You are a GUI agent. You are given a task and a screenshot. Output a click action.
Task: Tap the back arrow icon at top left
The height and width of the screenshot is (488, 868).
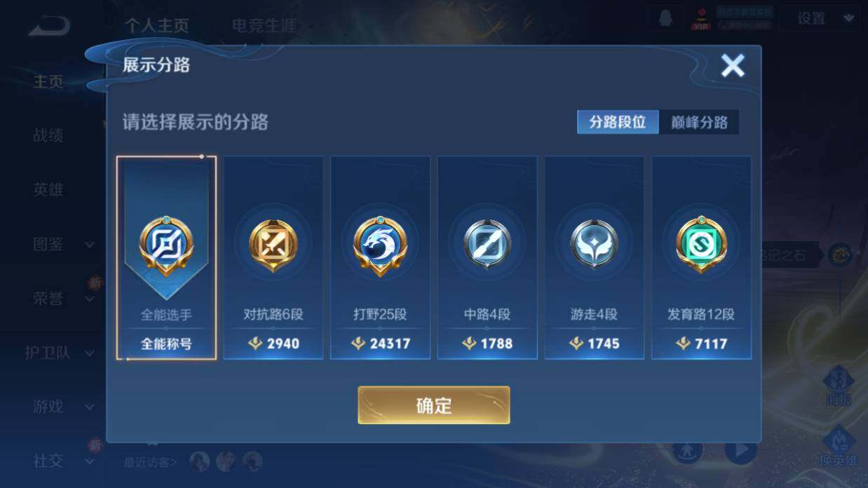49,26
